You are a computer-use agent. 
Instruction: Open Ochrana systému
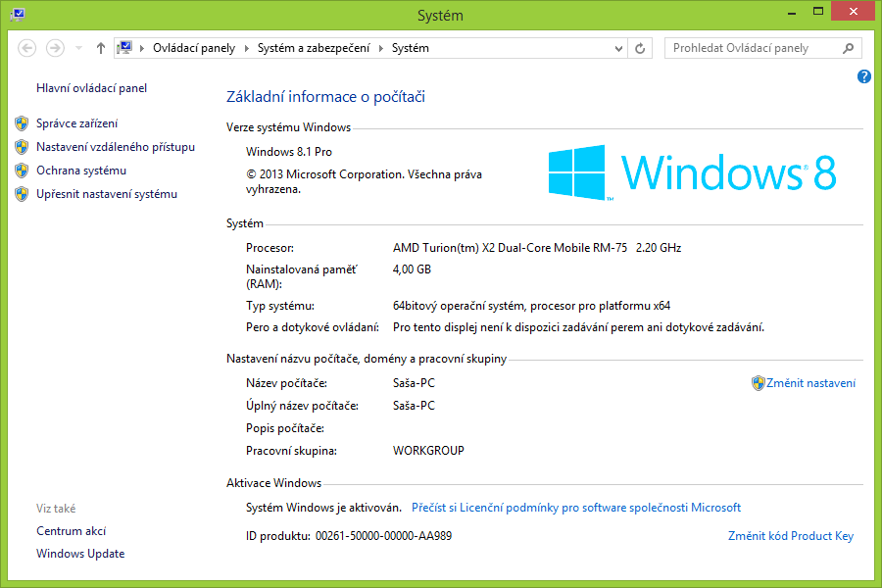coord(81,171)
